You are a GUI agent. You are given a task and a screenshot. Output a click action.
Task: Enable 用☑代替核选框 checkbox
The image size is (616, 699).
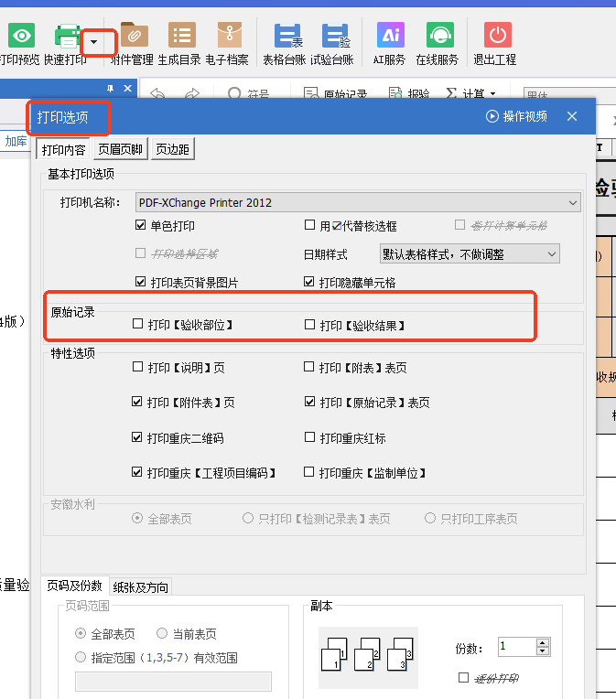pos(309,225)
